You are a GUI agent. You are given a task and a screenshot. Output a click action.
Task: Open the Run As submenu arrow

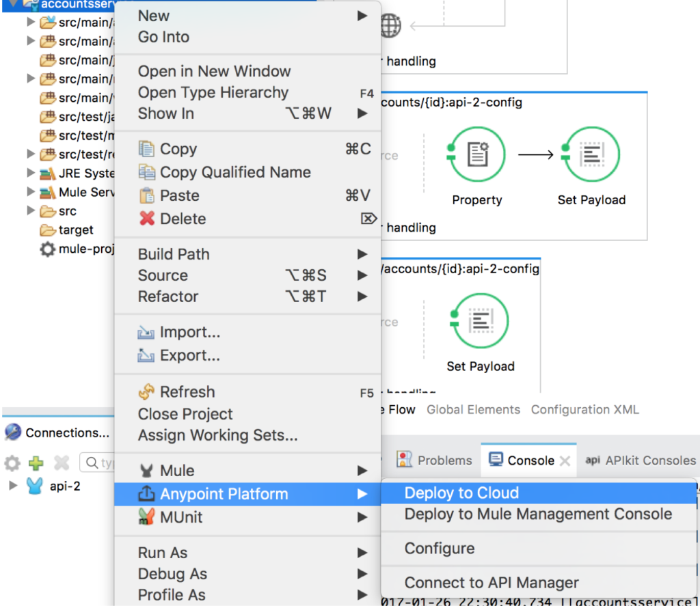tap(362, 553)
